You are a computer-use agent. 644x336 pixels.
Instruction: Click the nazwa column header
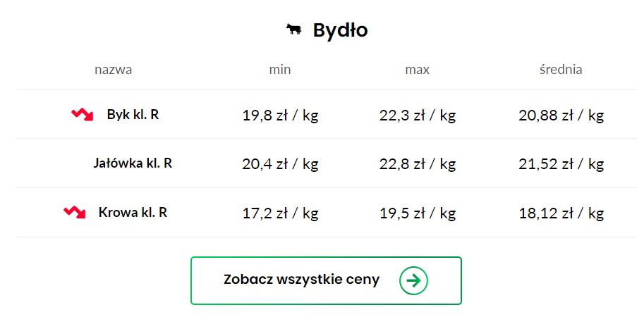pyautogui.click(x=114, y=69)
